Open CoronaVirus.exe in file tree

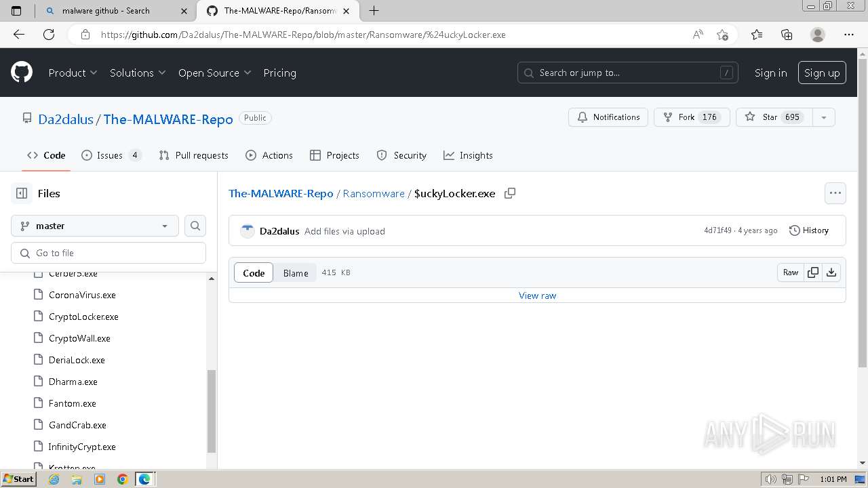pyautogui.click(x=82, y=295)
